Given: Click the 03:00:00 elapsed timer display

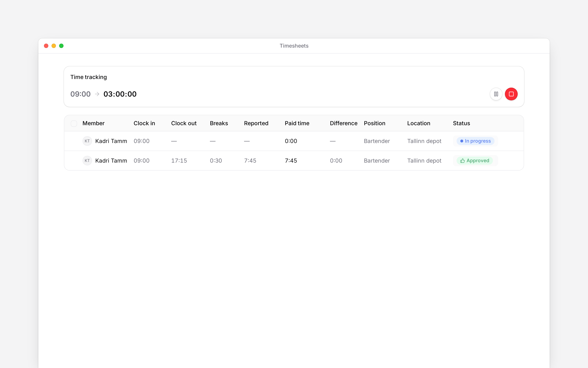Looking at the screenshot, I should pos(120,94).
